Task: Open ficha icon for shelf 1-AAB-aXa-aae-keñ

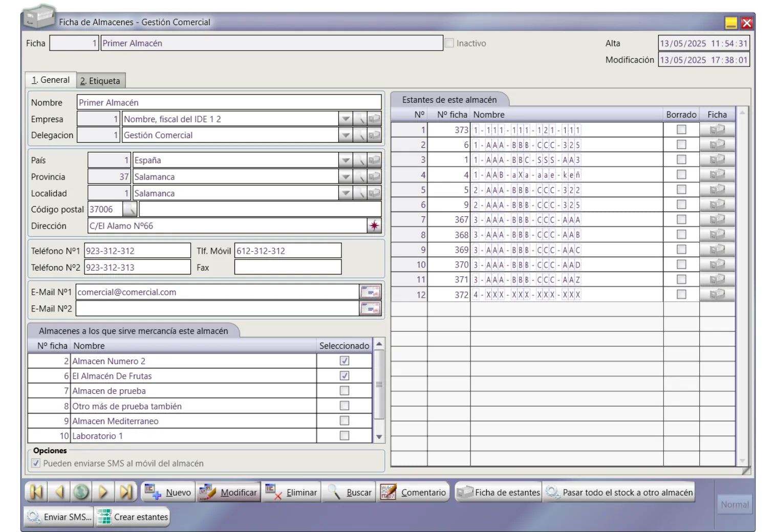Action: (x=717, y=174)
